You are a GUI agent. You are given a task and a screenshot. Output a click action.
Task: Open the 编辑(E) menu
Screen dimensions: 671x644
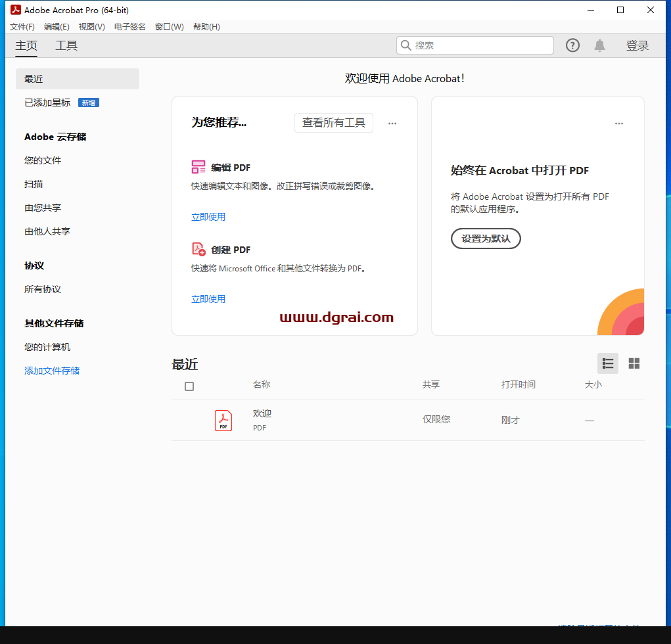tap(57, 26)
